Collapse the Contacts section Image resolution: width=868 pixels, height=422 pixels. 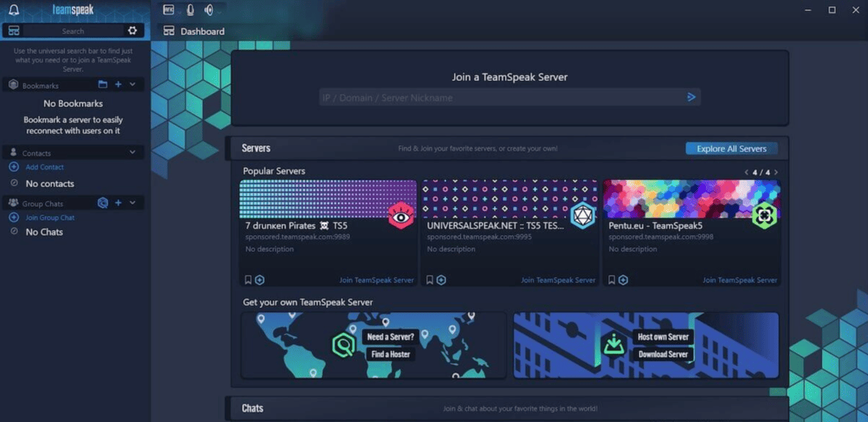click(x=132, y=152)
